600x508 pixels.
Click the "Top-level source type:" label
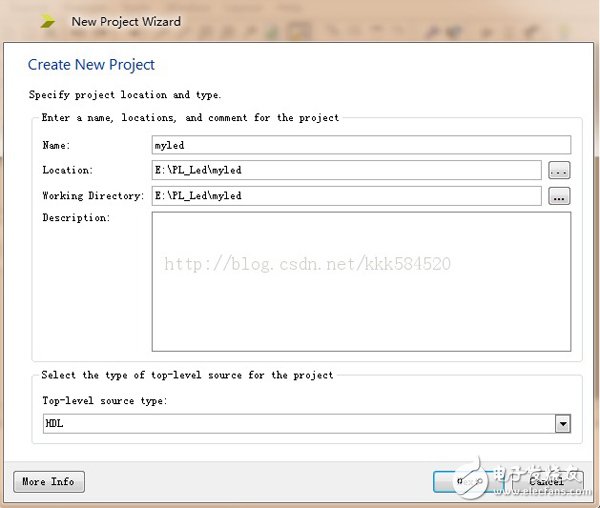(x=105, y=401)
